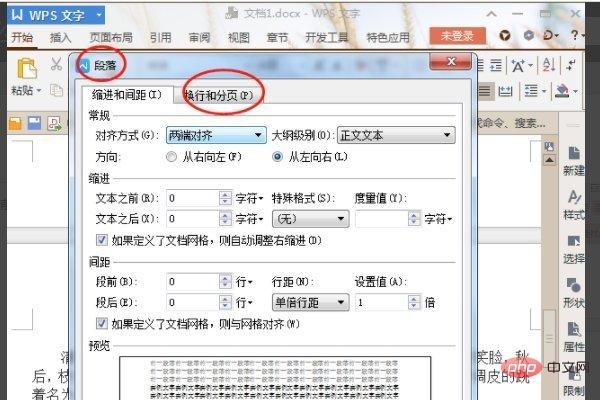Image resolution: width=600 pixels, height=400 pixels.
Task: Select the 缩进和间距 dialog tab
Action: pos(127,94)
